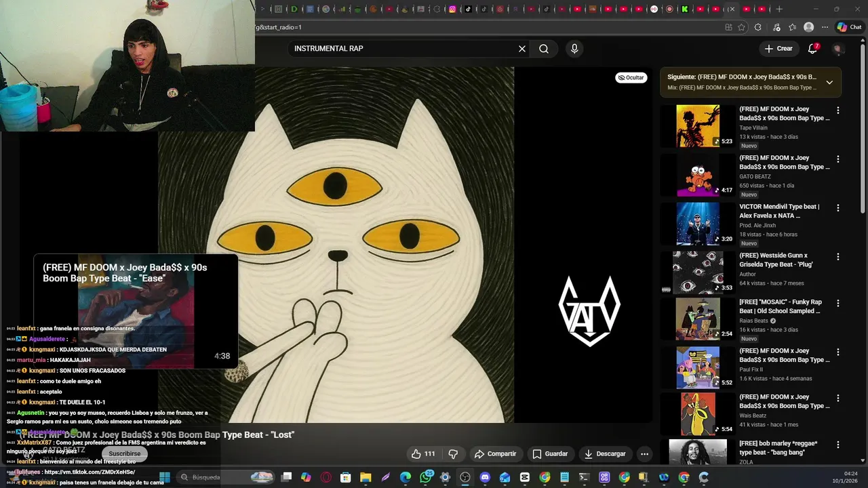Open WhatsApp from the taskbar
Image resolution: width=868 pixels, height=488 pixels.
(425, 477)
